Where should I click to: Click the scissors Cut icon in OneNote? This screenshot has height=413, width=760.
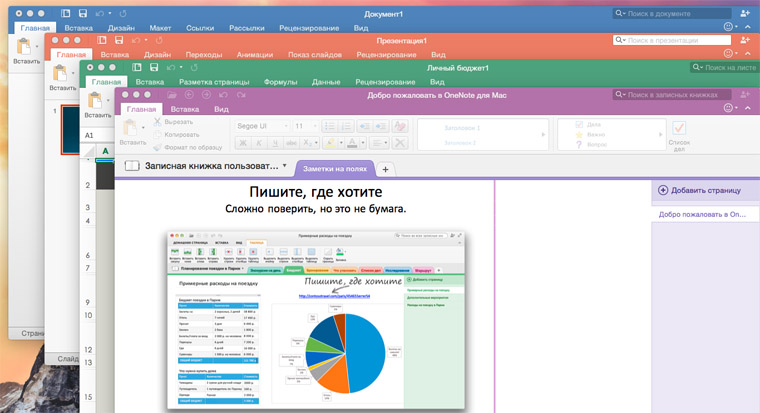[x=156, y=119]
